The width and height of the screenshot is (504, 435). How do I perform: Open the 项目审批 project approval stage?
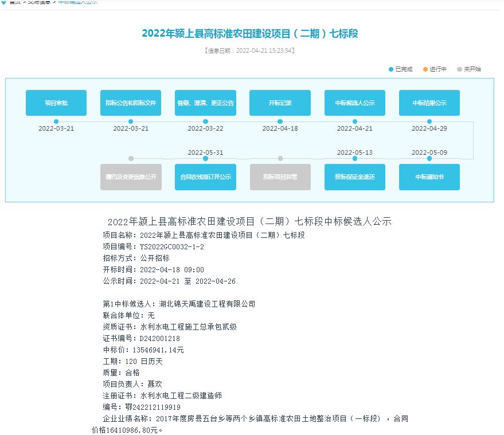56,103
